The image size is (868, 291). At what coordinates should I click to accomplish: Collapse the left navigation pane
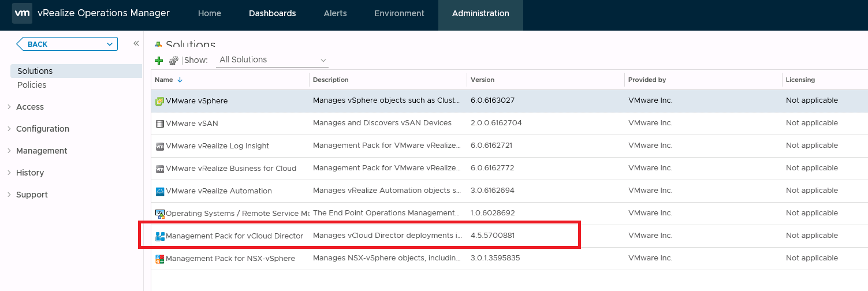click(136, 43)
